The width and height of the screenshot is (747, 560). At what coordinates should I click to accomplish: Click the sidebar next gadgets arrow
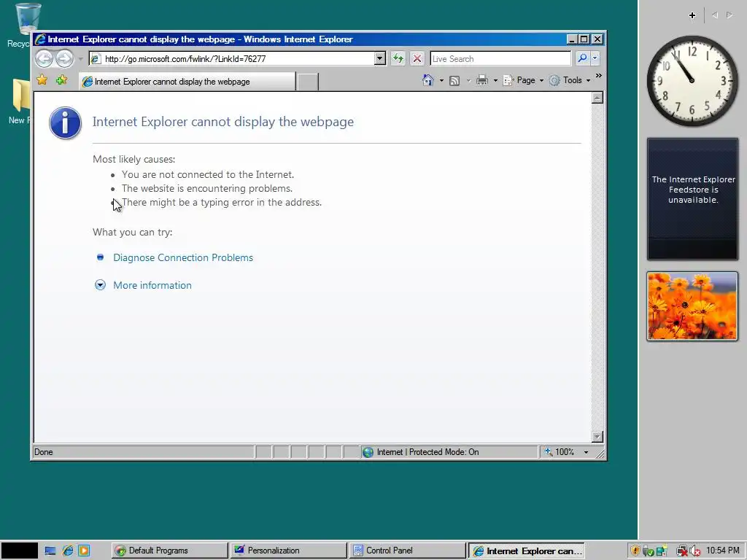coord(729,15)
